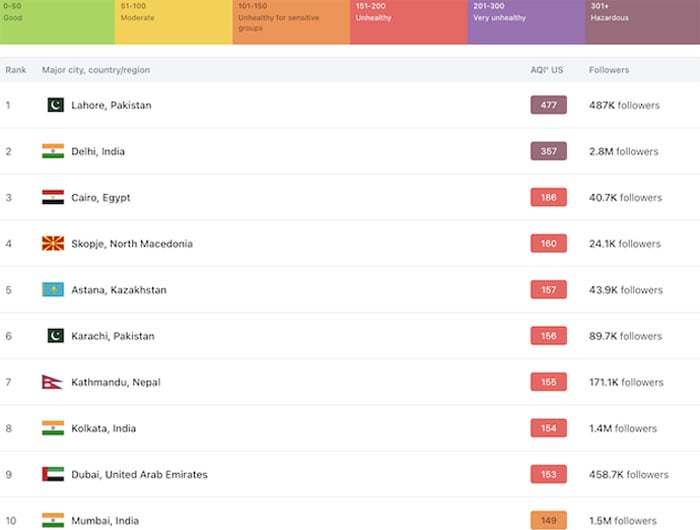This screenshot has height=530, width=700.
Task: Click the 157 AQI badge for Astana
Action: (x=549, y=289)
